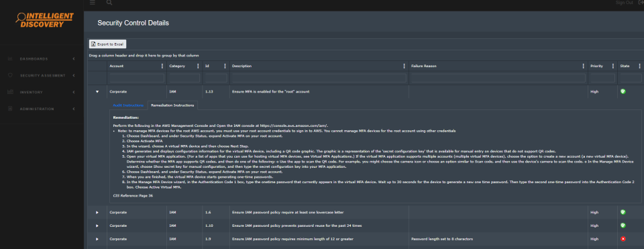This screenshot has height=249, width=644.
Task: Focus the Priority filter input field
Action: tap(602, 78)
